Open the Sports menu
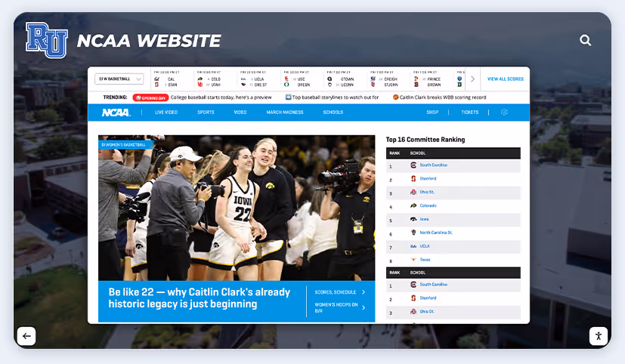625x364 pixels. point(206,113)
